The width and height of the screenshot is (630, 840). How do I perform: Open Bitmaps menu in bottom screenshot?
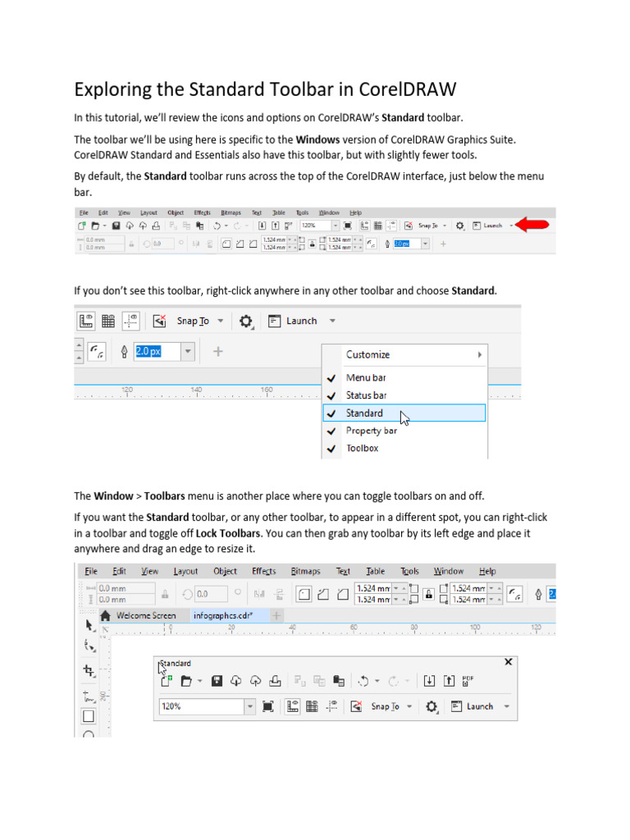305,571
